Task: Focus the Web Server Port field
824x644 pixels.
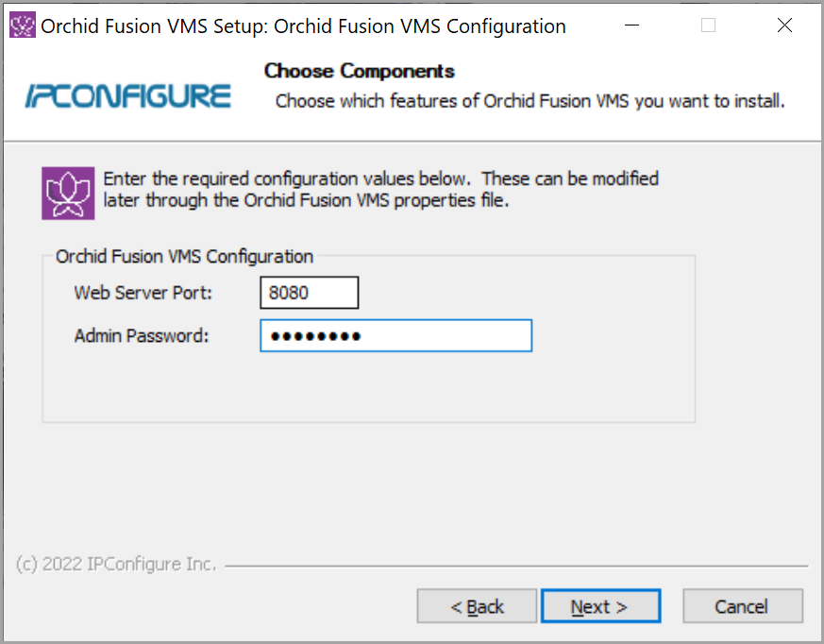Action: [x=310, y=293]
